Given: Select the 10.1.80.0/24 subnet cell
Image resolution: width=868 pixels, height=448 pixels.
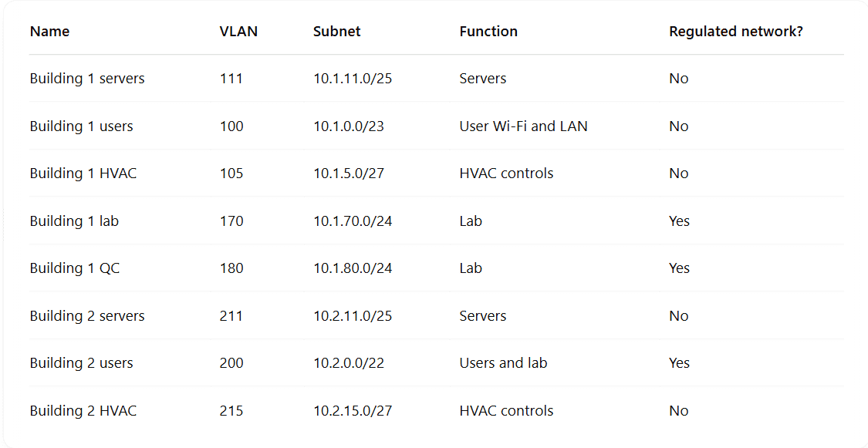Looking at the screenshot, I should (x=353, y=268).
